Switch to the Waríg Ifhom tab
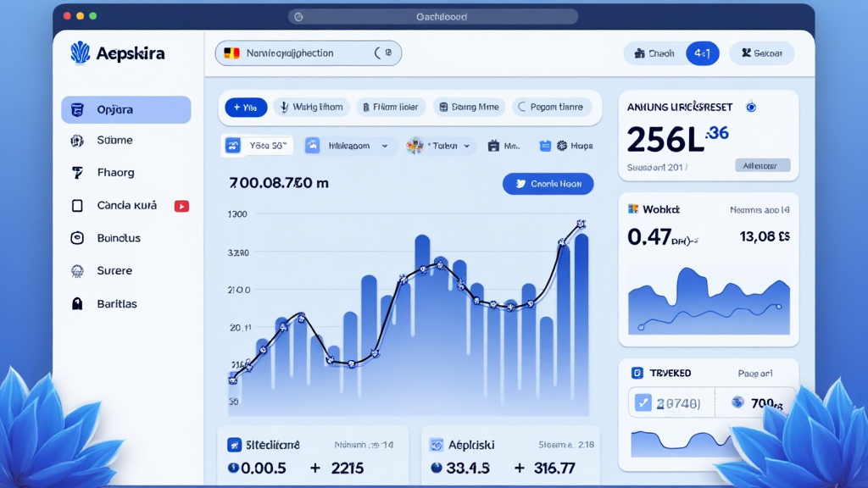868x488 pixels. (x=309, y=108)
